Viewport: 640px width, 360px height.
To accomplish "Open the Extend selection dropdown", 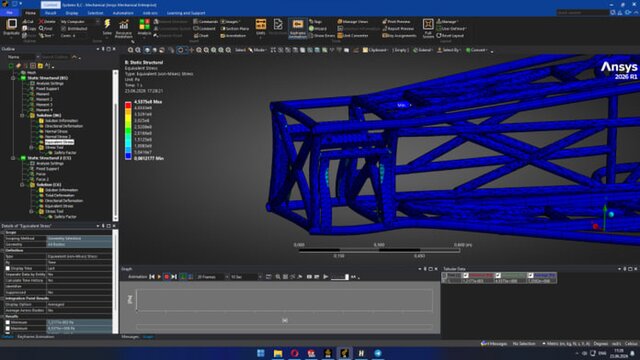I will [x=423, y=50].
